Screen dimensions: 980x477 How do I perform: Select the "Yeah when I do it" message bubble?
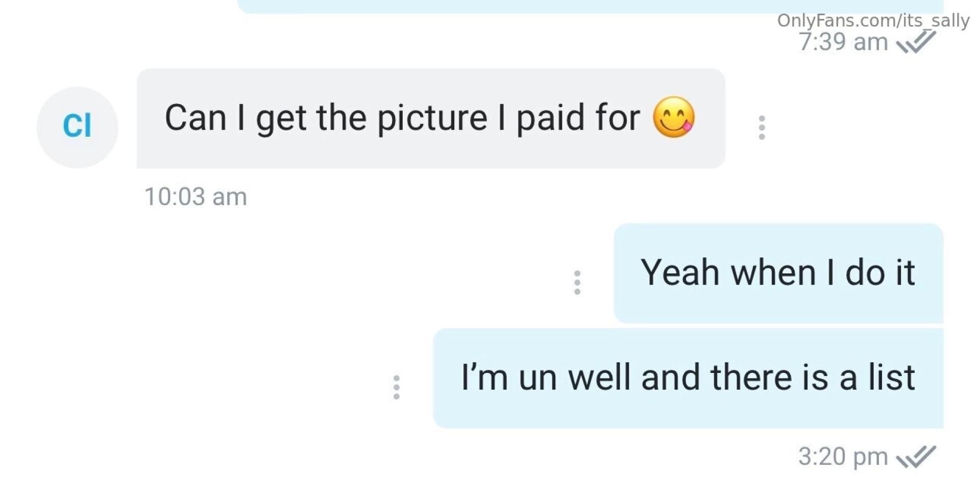pos(778,273)
